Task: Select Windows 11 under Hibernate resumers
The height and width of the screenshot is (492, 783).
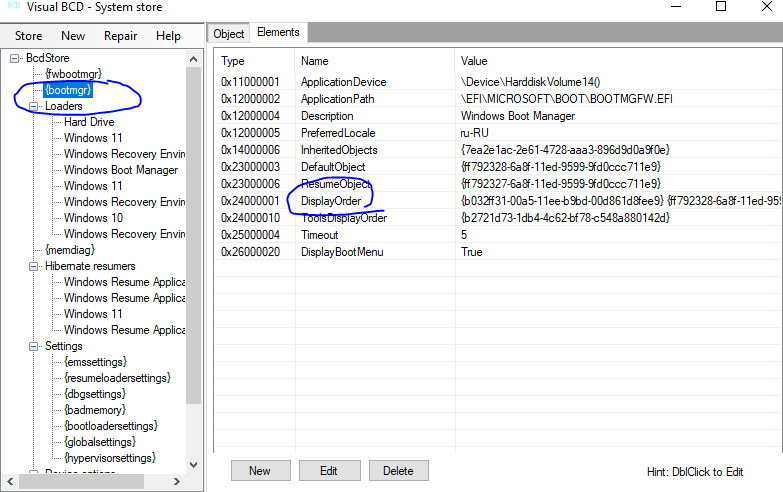Action: click(93, 314)
